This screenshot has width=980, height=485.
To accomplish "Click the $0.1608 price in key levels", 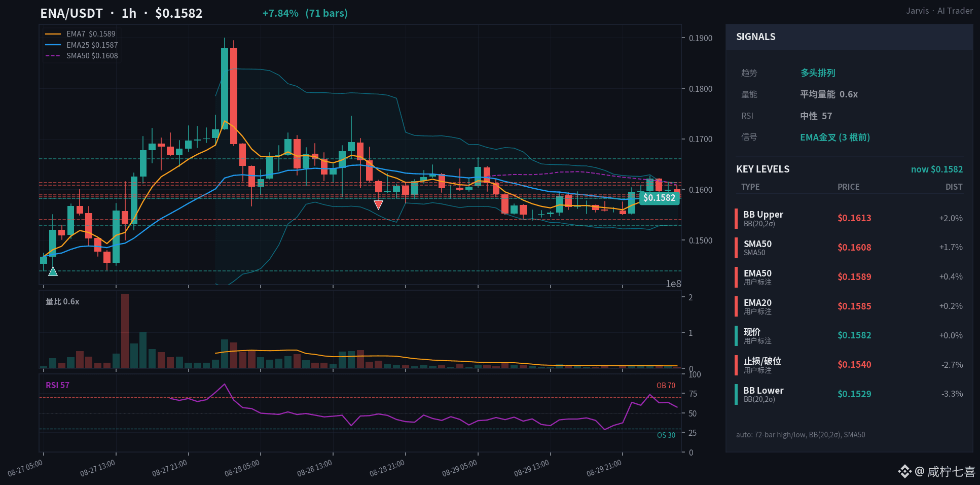I will [854, 248].
